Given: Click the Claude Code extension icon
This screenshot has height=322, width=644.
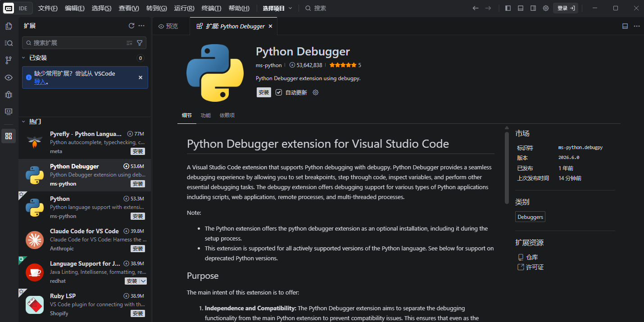Looking at the screenshot, I should 35,240.
